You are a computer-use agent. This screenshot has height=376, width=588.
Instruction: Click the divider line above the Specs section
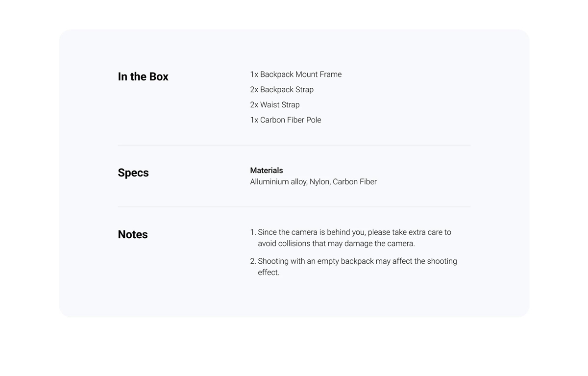click(x=294, y=145)
